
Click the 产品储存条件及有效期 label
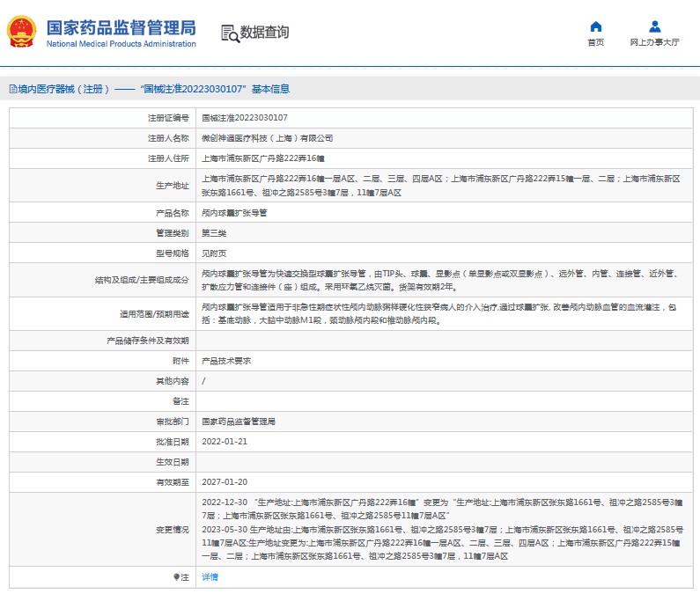point(148,341)
